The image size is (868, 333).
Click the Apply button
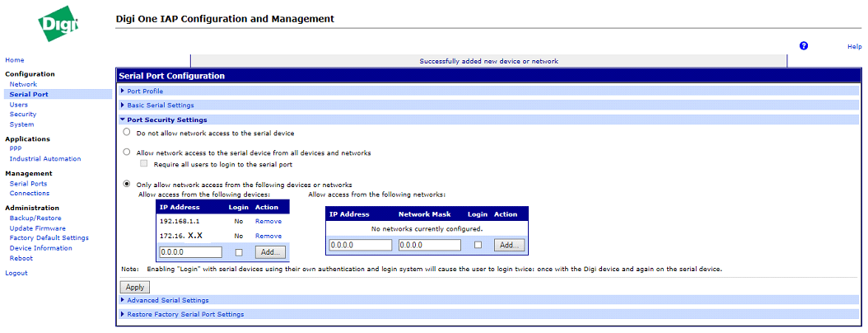point(135,287)
